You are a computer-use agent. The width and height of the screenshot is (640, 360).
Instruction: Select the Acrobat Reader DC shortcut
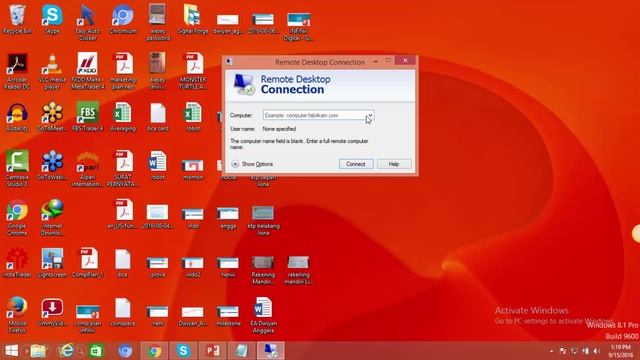coord(17,71)
